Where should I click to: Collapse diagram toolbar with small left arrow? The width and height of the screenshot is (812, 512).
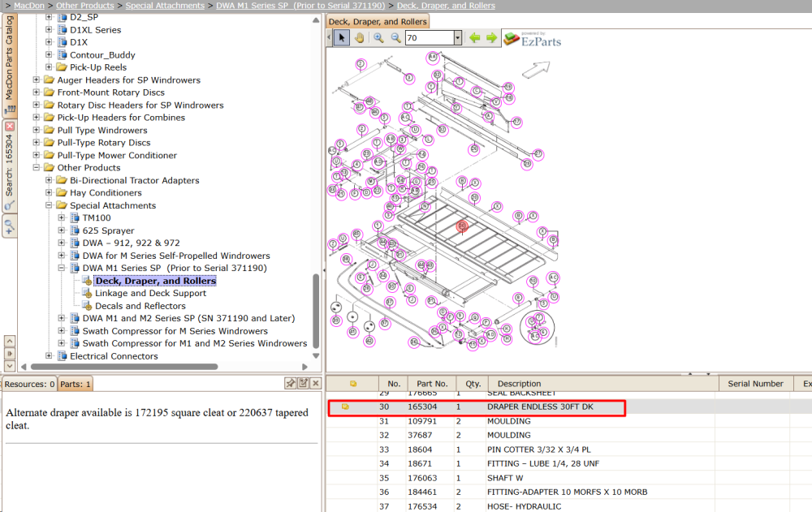pyautogui.click(x=330, y=38)
